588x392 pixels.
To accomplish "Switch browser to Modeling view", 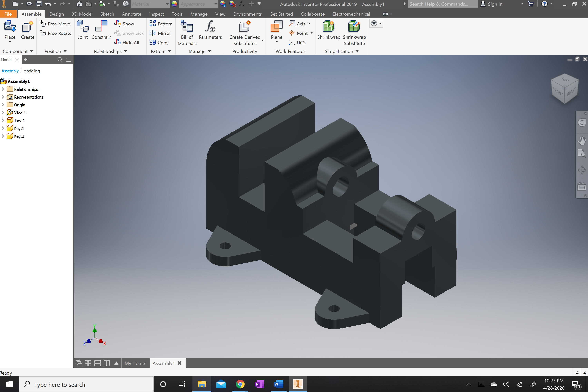I will coord(32,71).
